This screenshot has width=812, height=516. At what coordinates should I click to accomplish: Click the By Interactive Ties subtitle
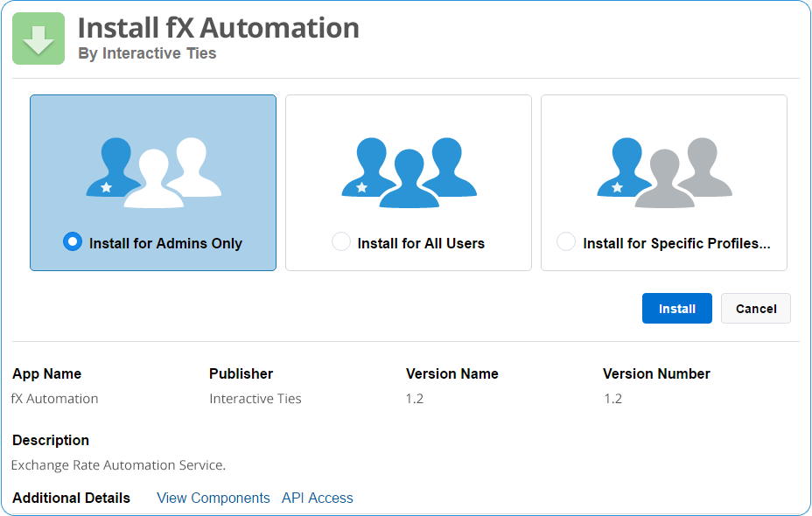[147, 53]
